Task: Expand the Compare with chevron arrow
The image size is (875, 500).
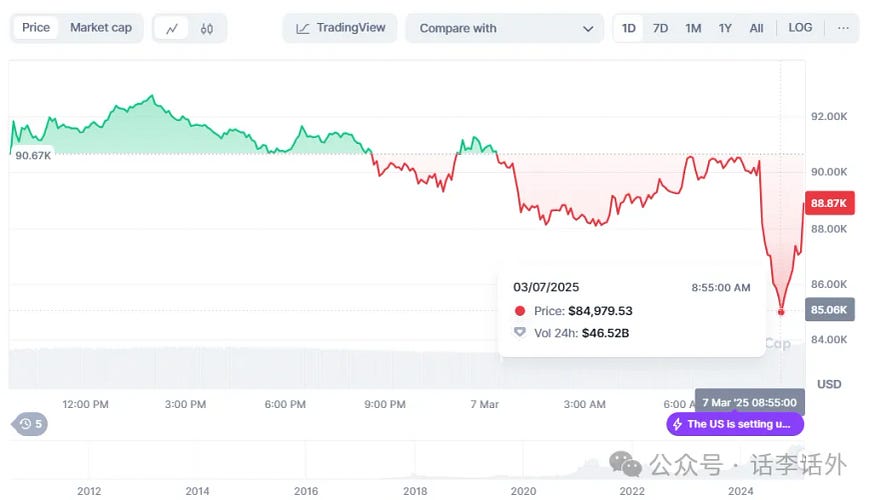Action: point(588,29)
